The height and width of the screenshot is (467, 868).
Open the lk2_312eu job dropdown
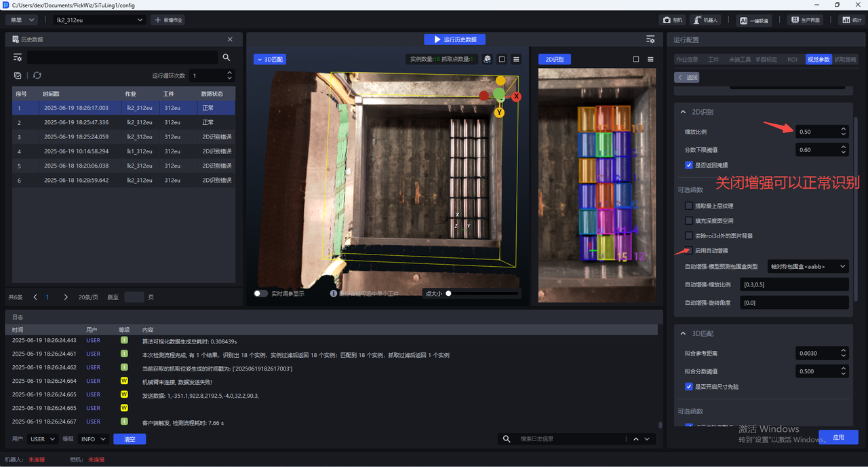[x=99, y=20]
